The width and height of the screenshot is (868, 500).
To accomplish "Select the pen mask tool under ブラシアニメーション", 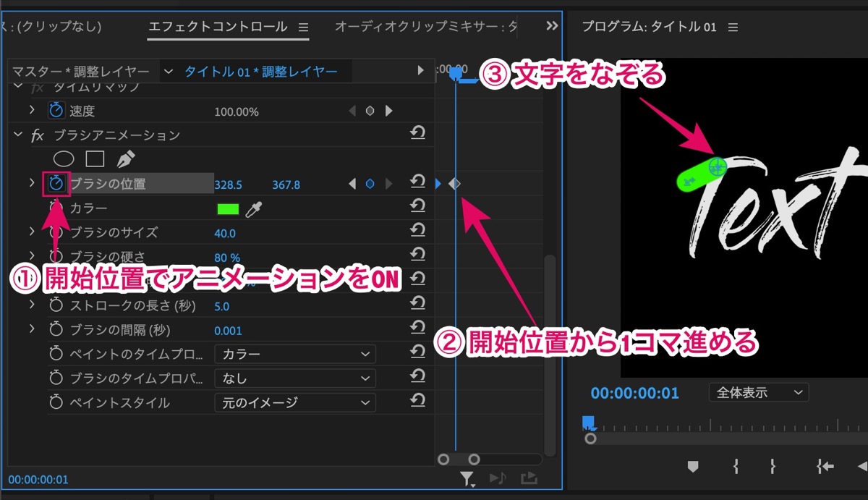I will (125, 158).
